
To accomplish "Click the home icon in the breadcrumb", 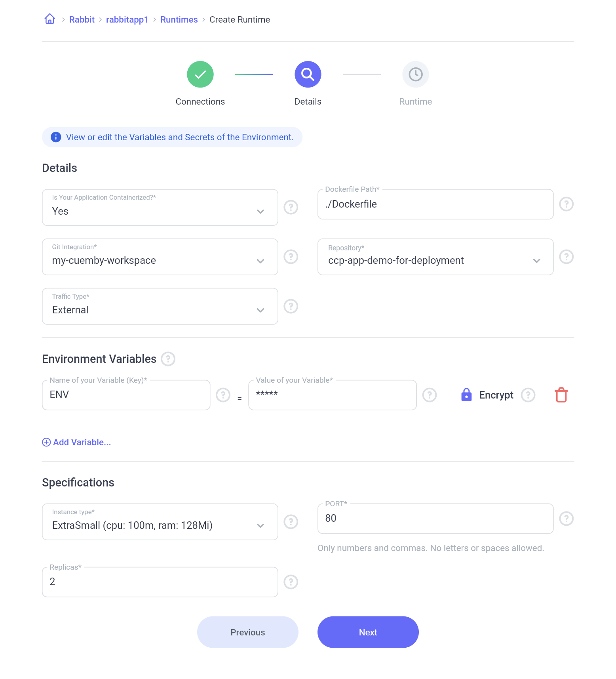I will click(49, 19).
